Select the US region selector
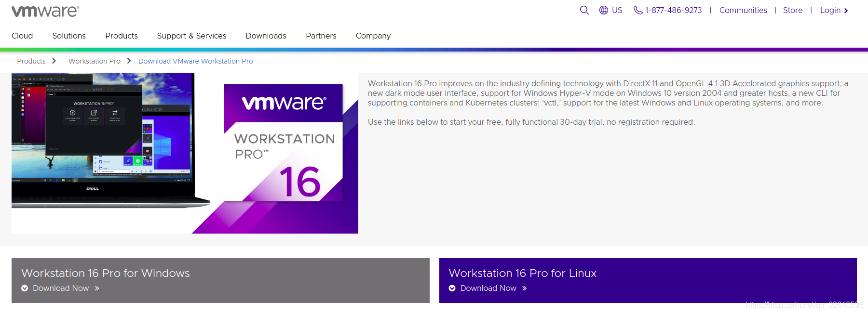868x314 pixels. point(617,10)
